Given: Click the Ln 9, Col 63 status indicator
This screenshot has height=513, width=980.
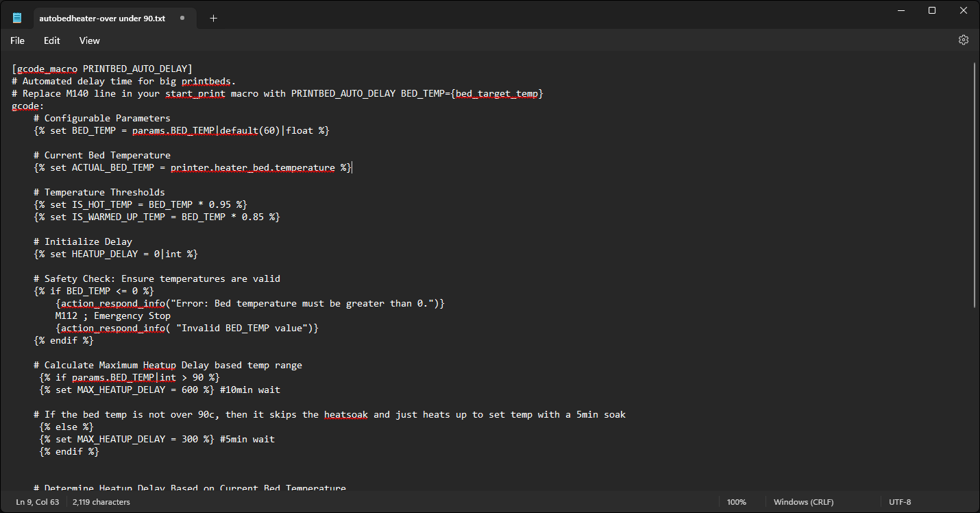Looking at the screenshot, I should (38, 502).
